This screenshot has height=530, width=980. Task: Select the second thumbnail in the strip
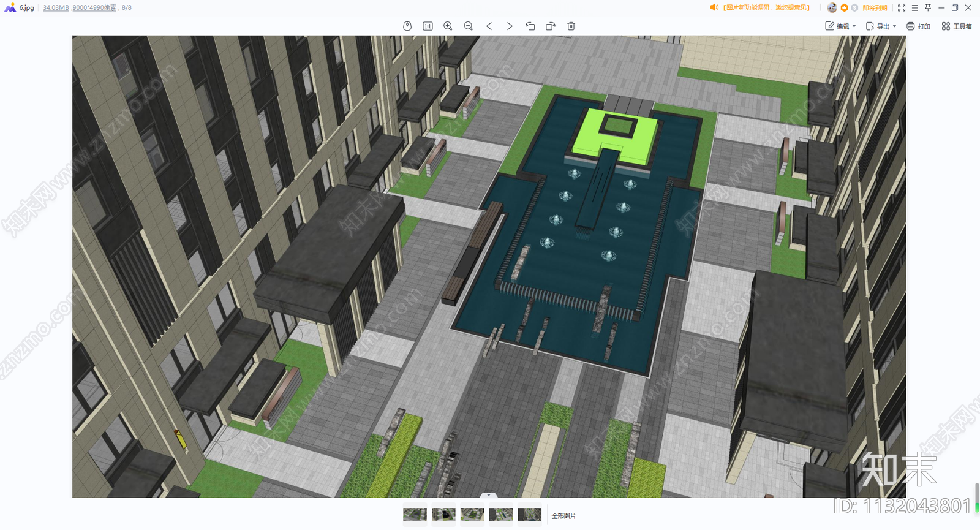(443, 515)
